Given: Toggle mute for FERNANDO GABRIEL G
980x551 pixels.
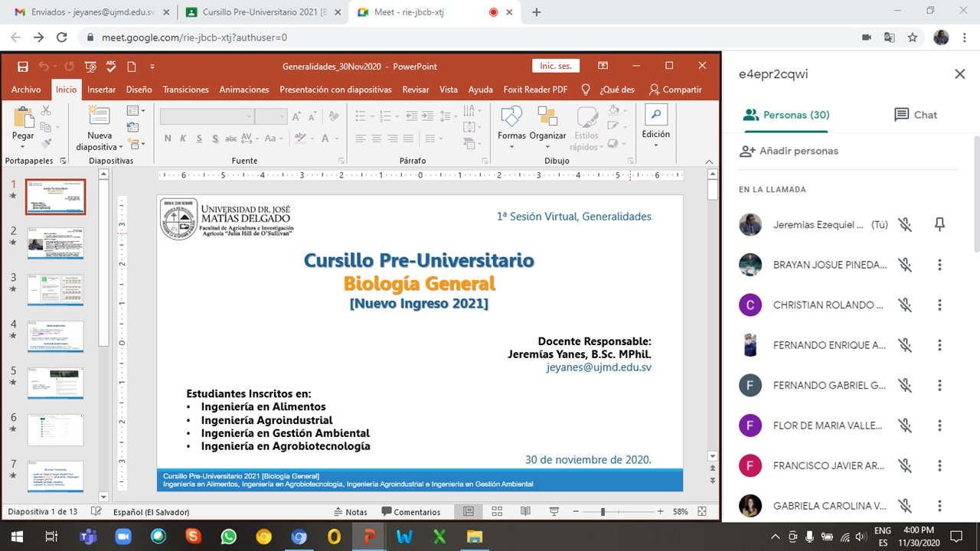Looking at the screenshot, I should 905,385.
